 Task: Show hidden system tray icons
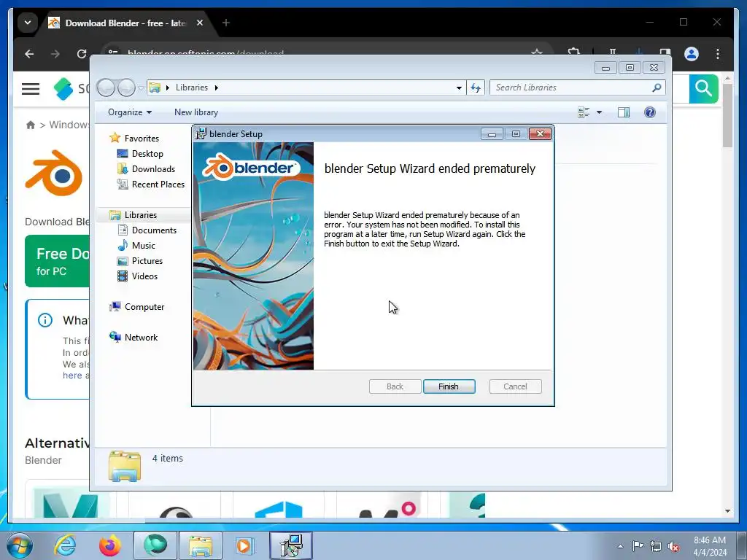[620, 546]
